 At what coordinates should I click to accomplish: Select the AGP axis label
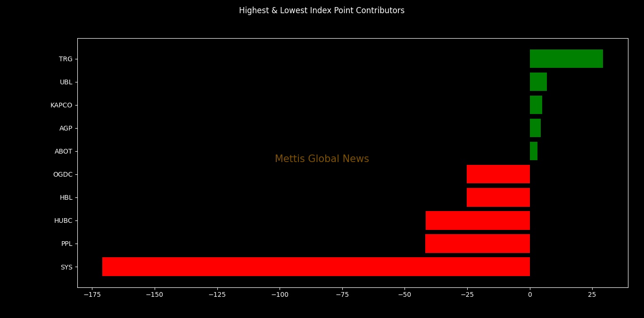tap(66, 128)
